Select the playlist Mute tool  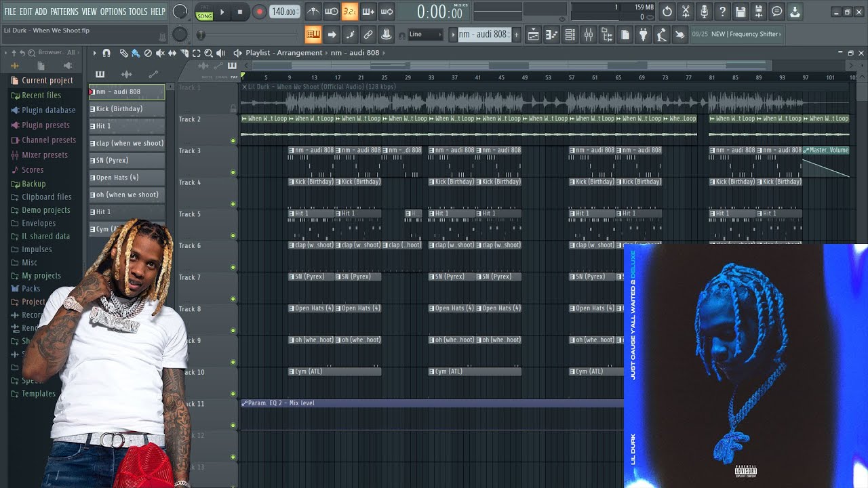[160, 53]
